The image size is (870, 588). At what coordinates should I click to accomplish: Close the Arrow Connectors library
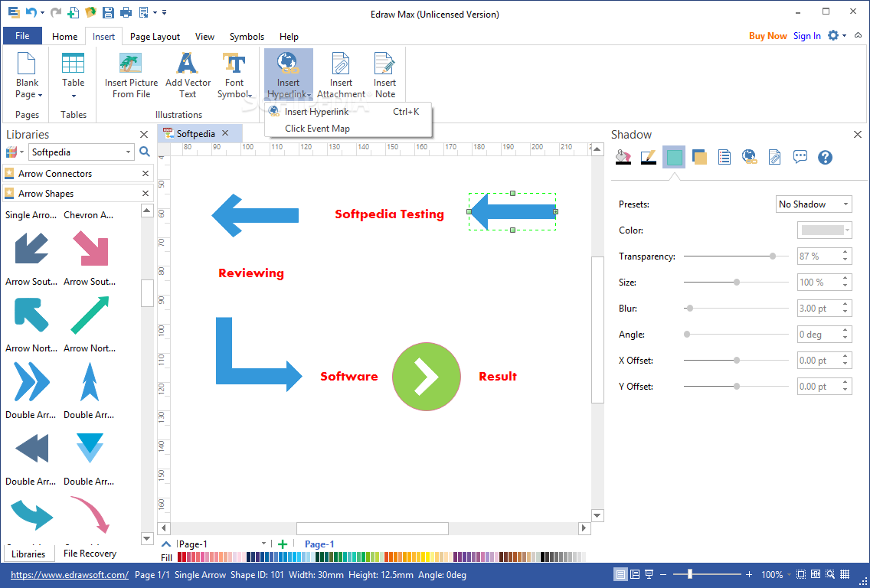point(146,174)
